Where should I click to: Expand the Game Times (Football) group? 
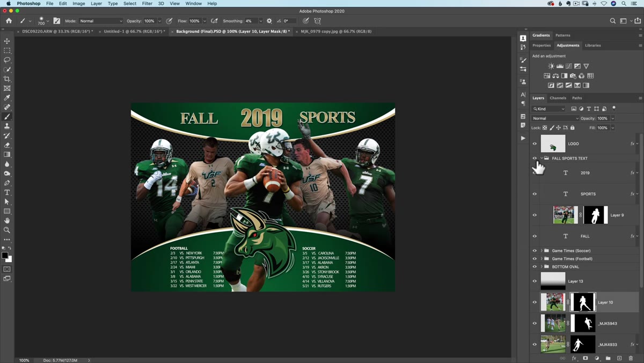click(x=541, y=259)
